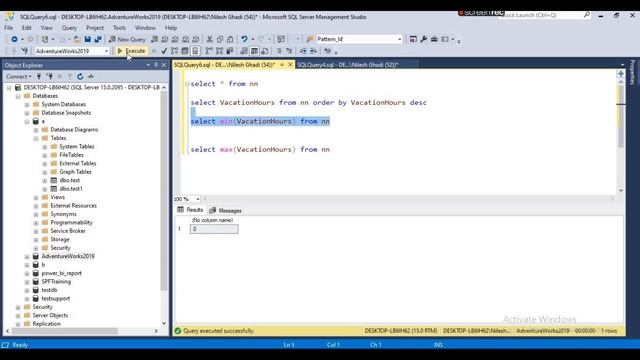The width and height of the screenshot is (640, 360).
Task: Click the navigate back circle icon
Action: tap(14, 39)
